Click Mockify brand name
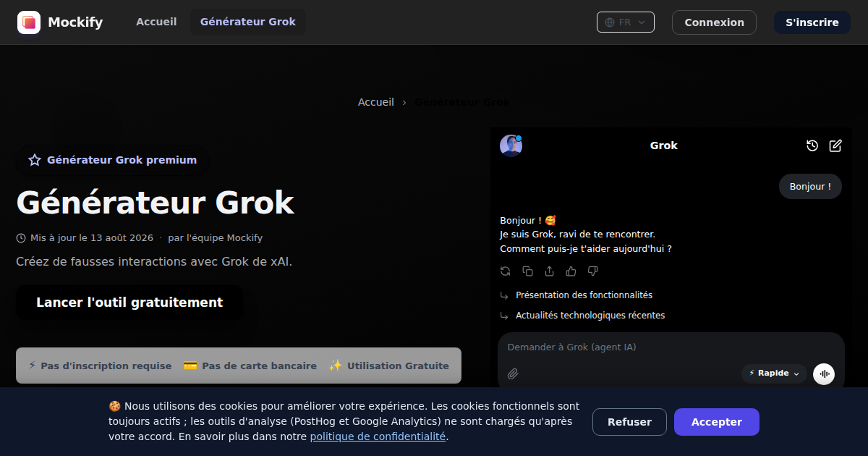The height and width of the screenshot is (456, 868). coord(75,22)
